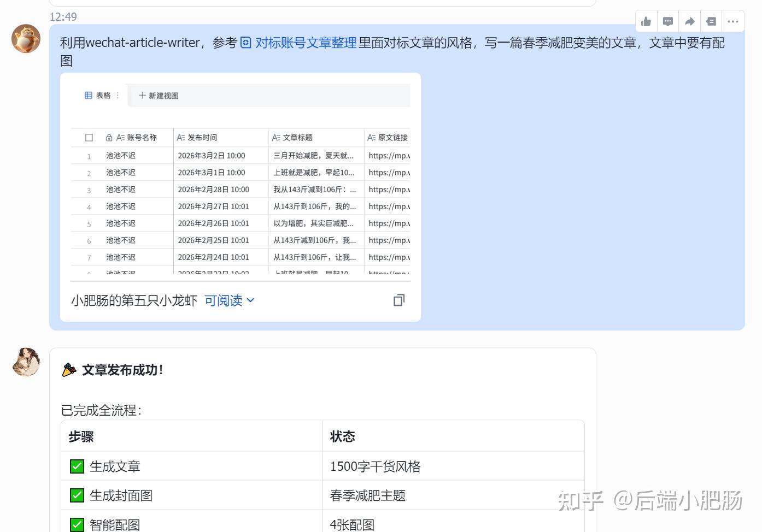The image size is (762, 532).
Task: Open the orange cat sender avatar
Action: pos(26,38)
